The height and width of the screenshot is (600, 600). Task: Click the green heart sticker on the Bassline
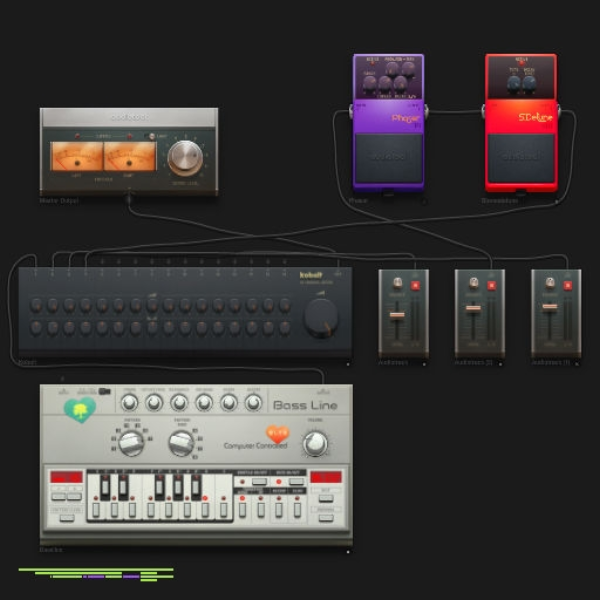[80, 409]
